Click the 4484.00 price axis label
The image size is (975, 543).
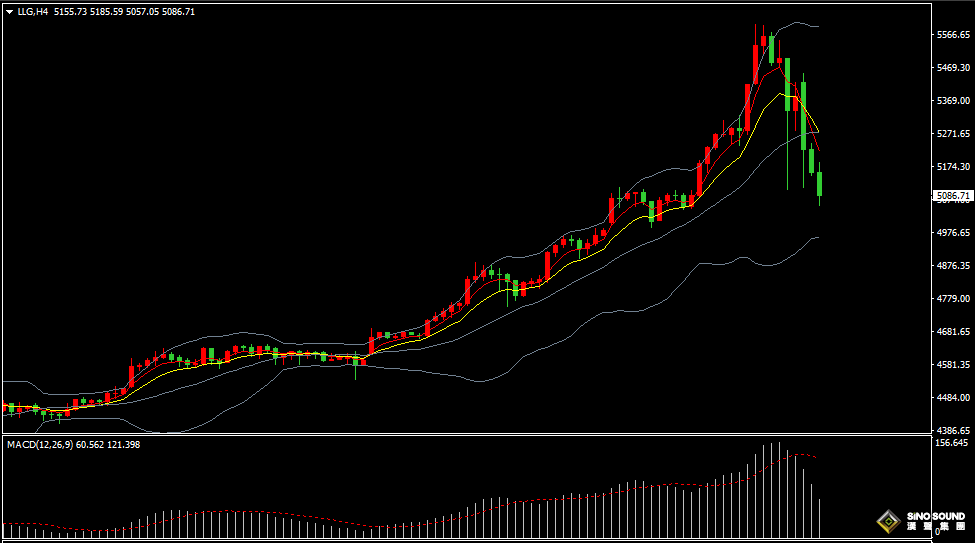pos(952,398)
